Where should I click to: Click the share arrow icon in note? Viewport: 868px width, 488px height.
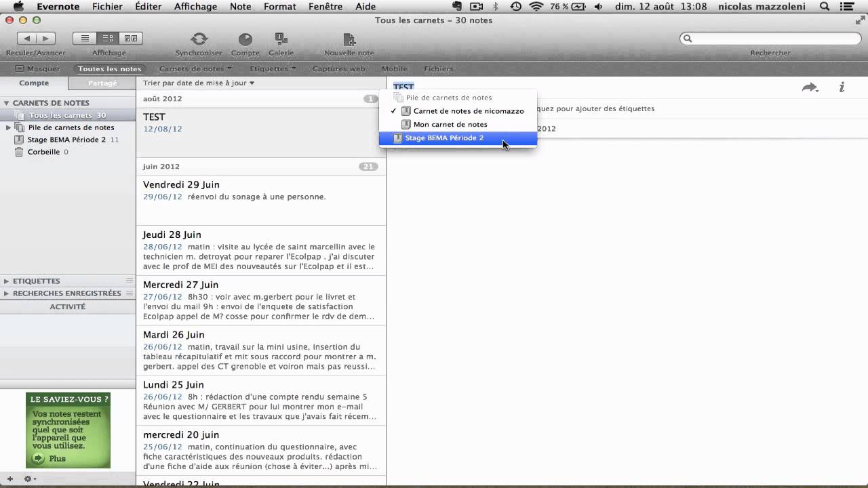click(x=810, y=87)
